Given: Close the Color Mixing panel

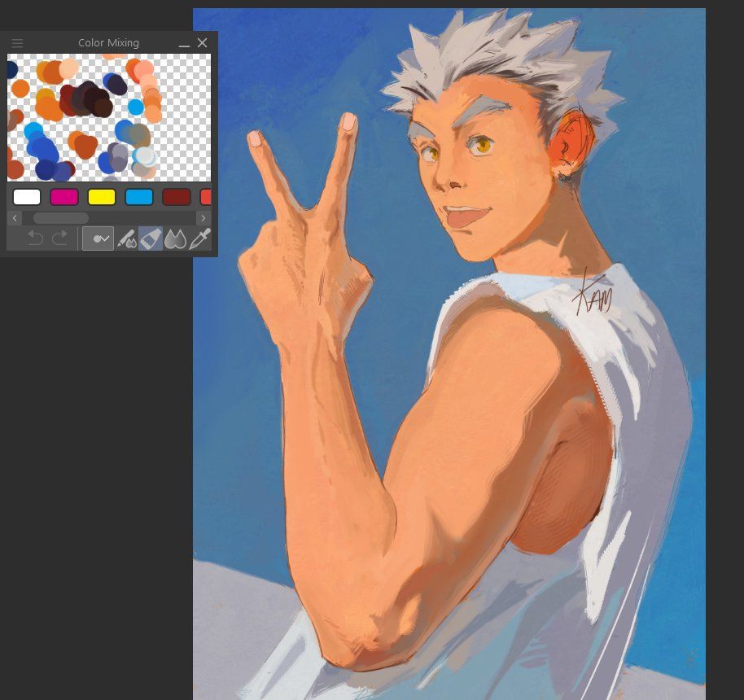Looking at the screenshot, I should click(202, 43).
